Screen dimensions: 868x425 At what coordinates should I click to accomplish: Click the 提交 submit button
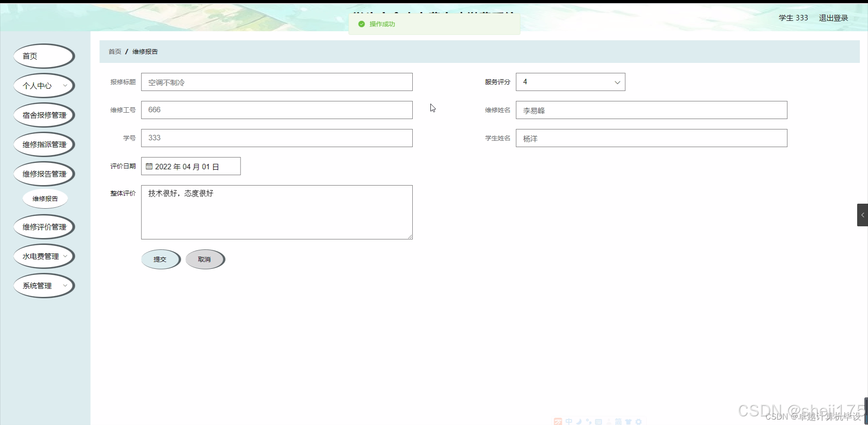pos(160,259)
